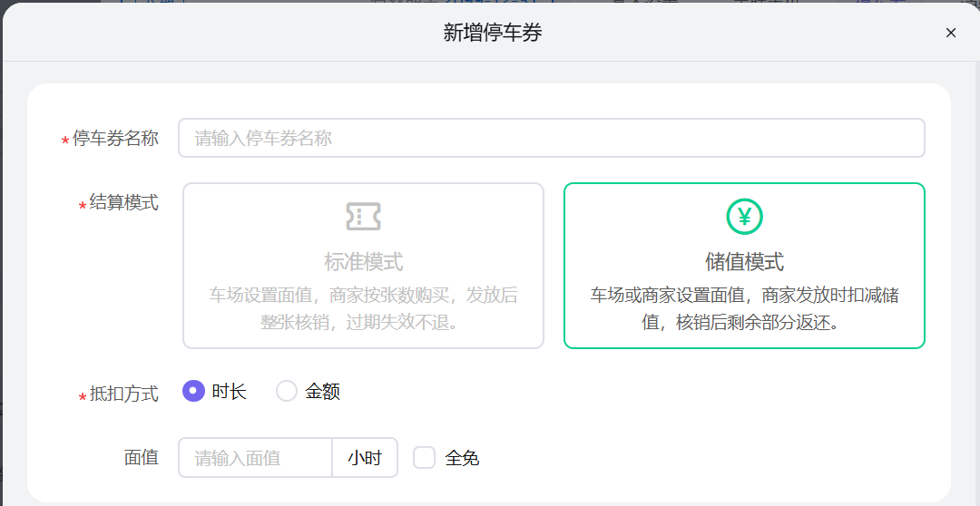The image size is (980, 506).
Task: Click the yen icon in 储值模式
Action: pyautogui.click(x=744, y=216)
